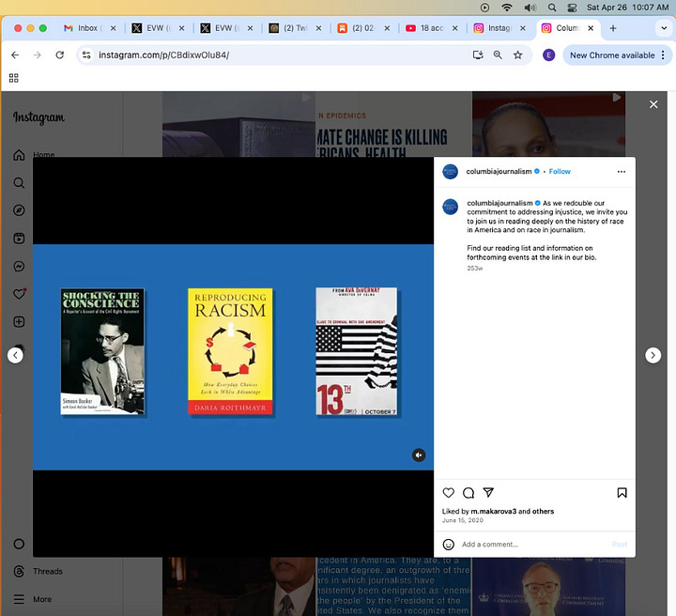Open Chrome apps grid icon

pyautogui.click(x=14, y=78)
